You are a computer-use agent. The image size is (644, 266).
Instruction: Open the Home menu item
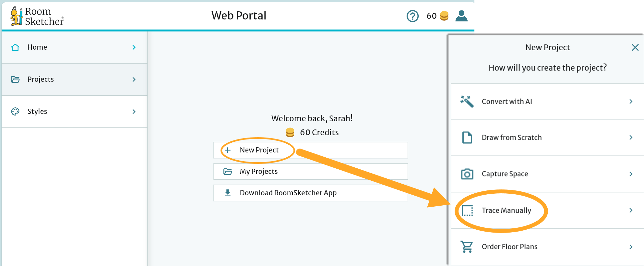[x=75, y=47]
